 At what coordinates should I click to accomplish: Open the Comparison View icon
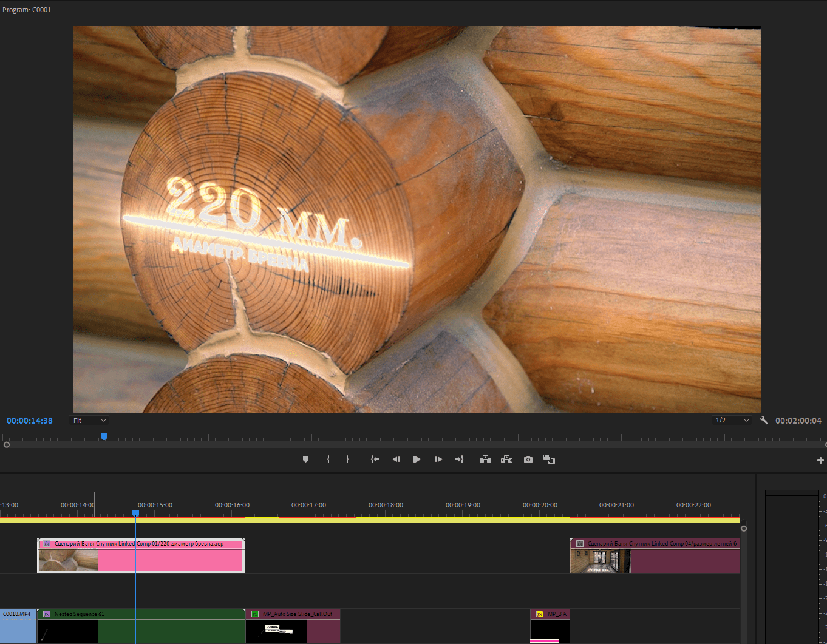tap(549, 459)
